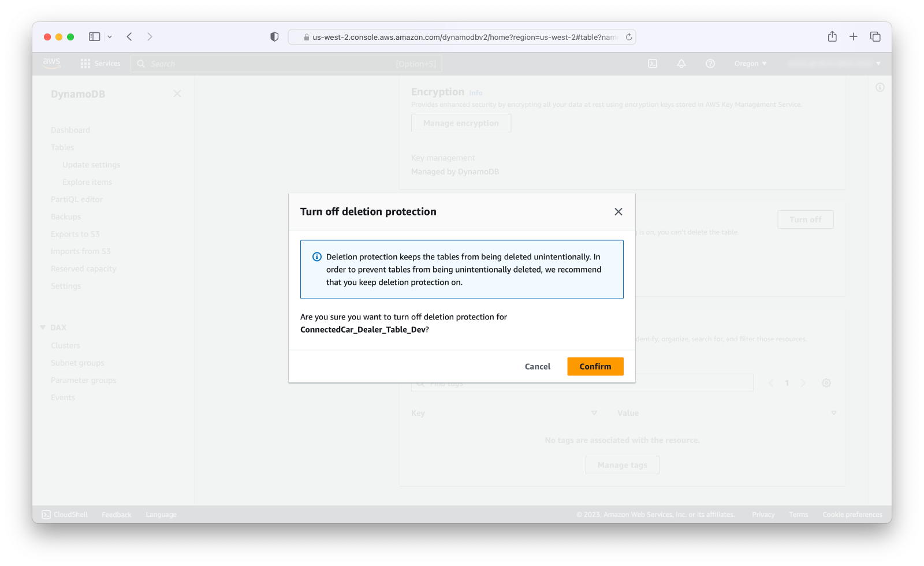Image resolution: width=924 pixels, height=566 pixels.
Task: Open PartiQL editor in the sidebar
Action: point(77,199)
